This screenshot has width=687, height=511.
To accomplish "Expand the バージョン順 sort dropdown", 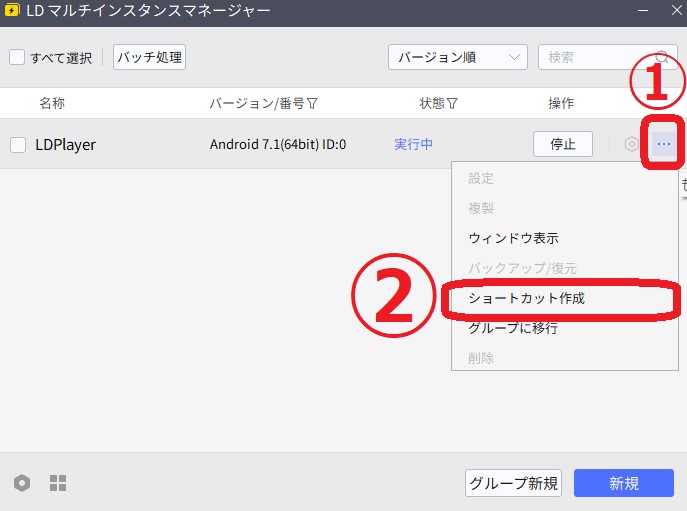I will tap(457, 57).
